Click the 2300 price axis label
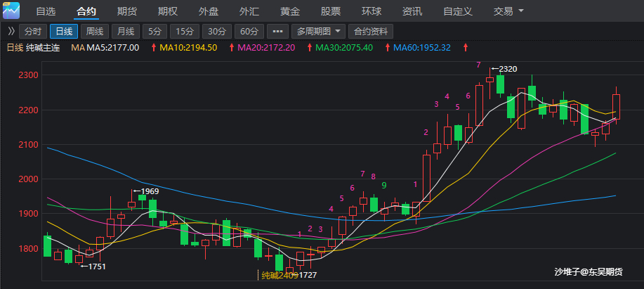This screenshot has width=644, height=289. tap(28, 75)
